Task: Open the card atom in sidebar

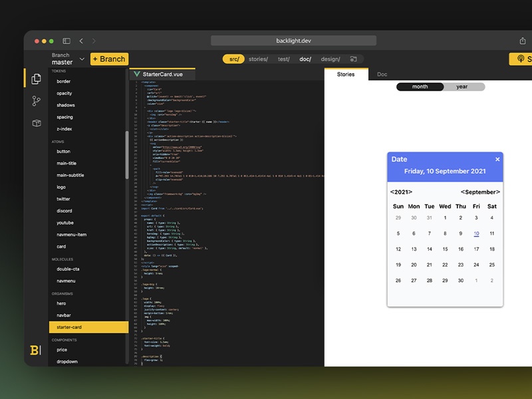Action: point(61,246)
